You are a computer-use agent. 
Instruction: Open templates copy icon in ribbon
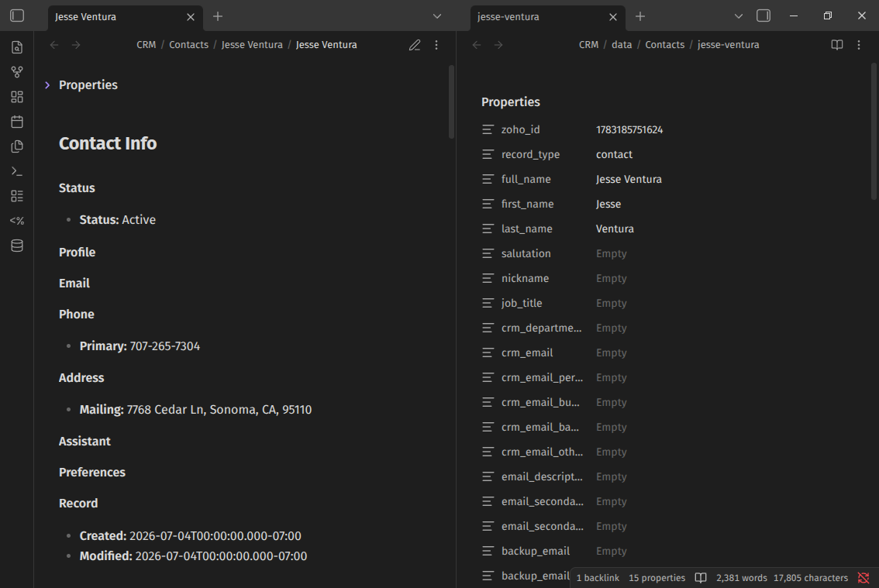[x=17, y=146]
